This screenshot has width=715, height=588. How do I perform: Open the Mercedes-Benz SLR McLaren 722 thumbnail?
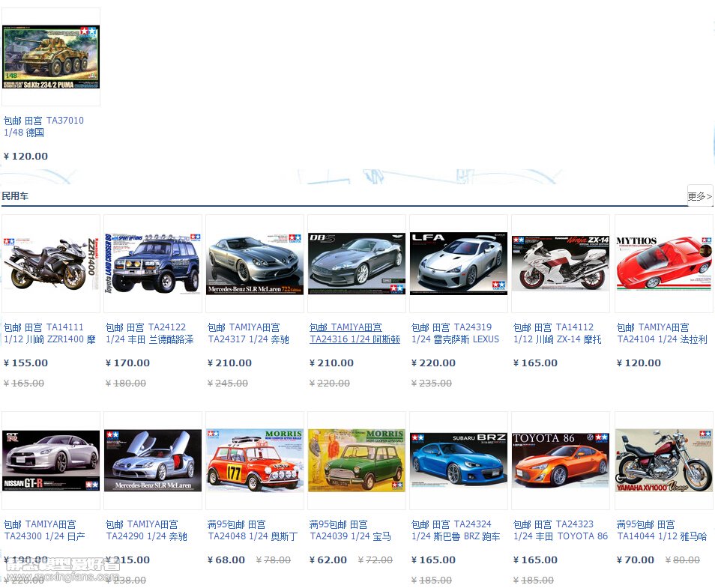coord(255,264)
